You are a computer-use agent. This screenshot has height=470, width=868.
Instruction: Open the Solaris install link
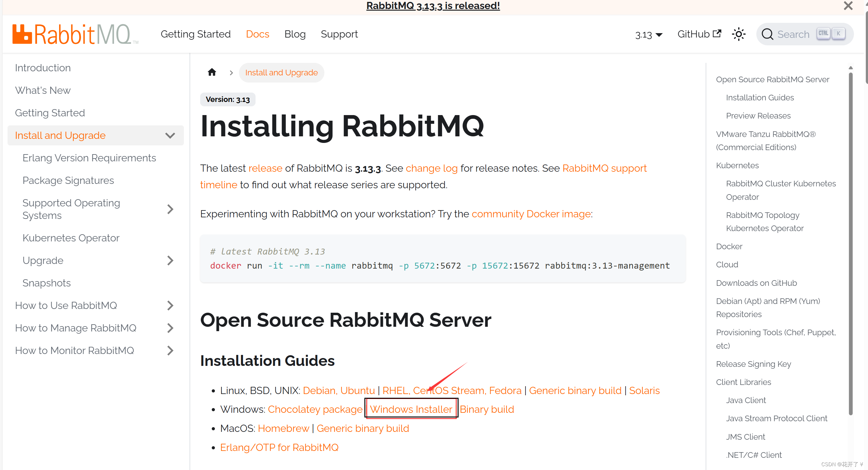coord(644,391)
